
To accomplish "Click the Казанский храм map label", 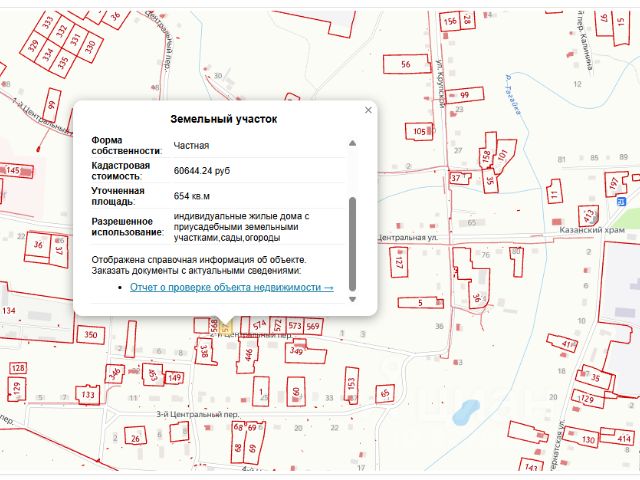I will (x=592, y=230).
